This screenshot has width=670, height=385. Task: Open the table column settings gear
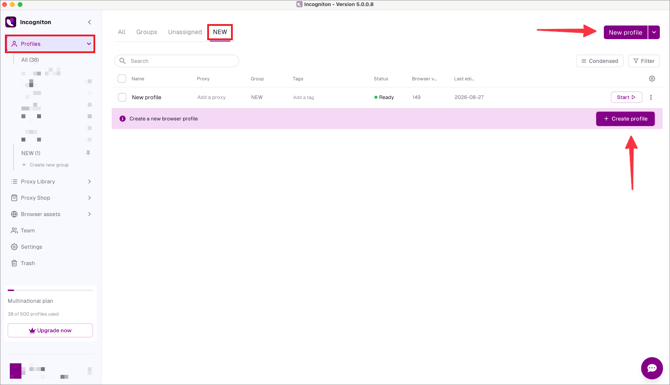[652, 79]
